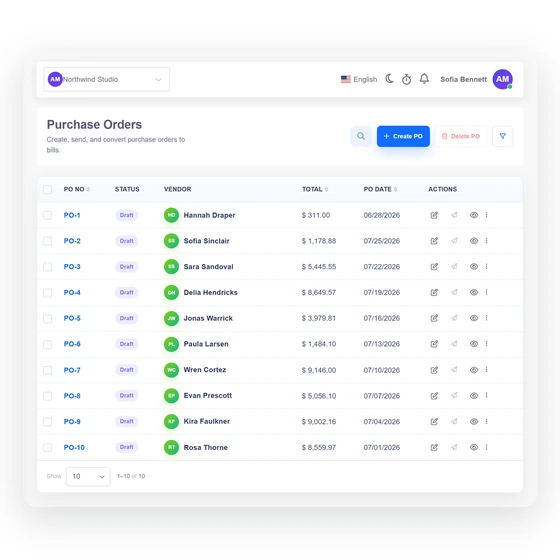Click the AM profile avatar
This screenshot has height=560, width=560.
(502, 79)
